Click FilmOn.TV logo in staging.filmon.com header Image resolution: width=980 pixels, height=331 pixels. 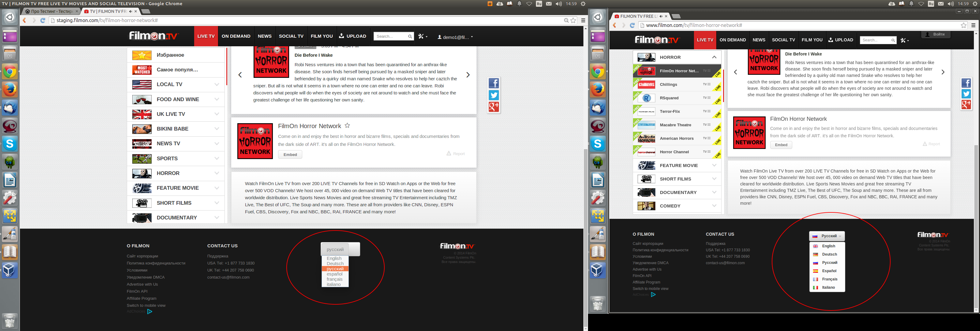point(154,36)
